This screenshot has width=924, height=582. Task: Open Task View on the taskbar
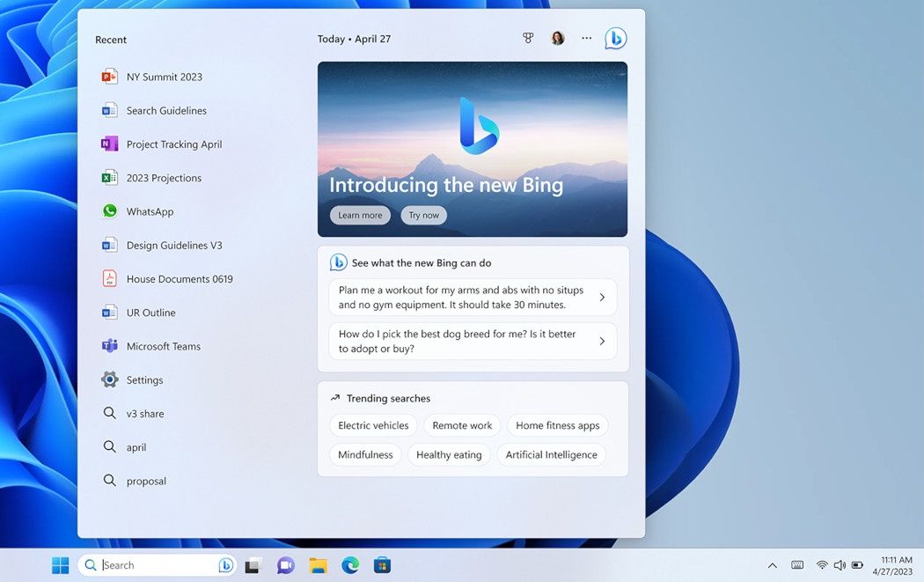click(x=253, y=565)
